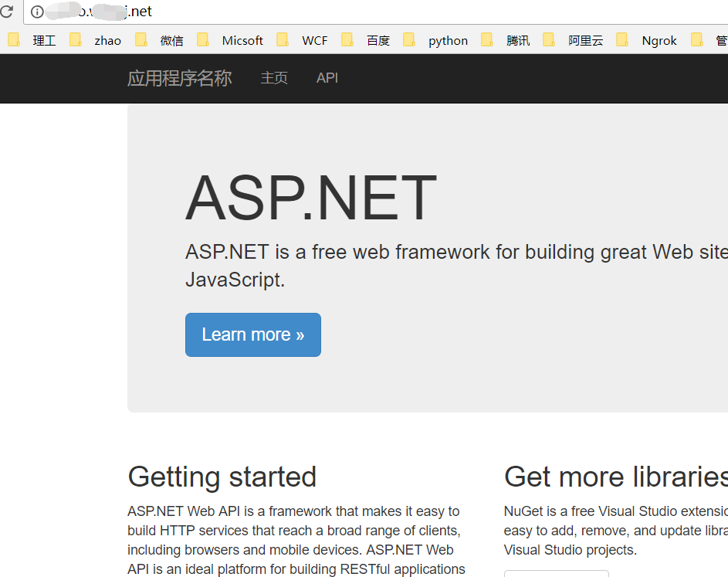Click the 应用程序名称 brand link

click(180, 78)
